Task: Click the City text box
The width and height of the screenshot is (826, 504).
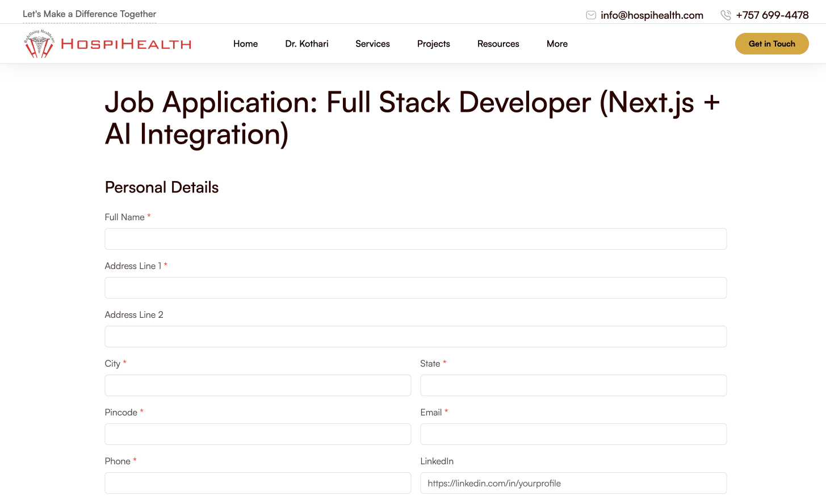Action: coord(258,385)
